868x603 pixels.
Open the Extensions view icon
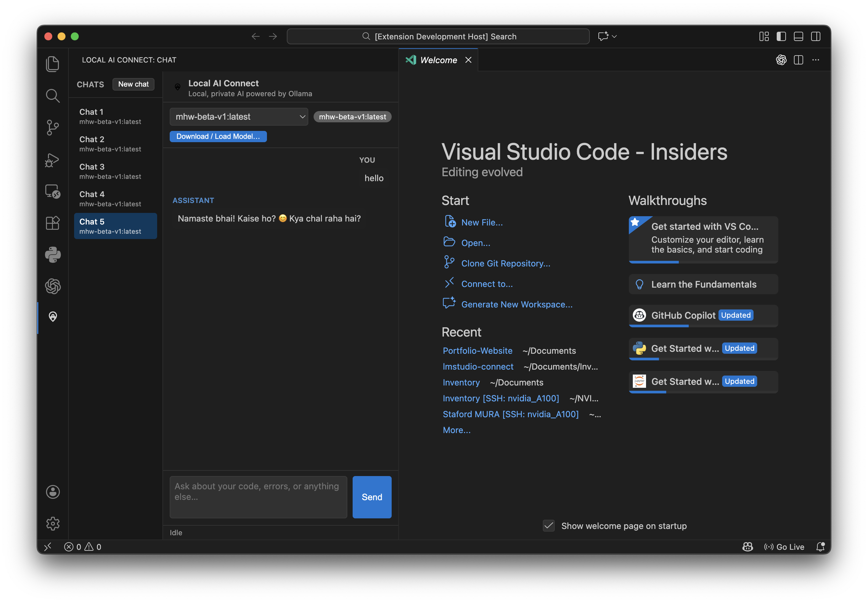tap(53, 223)
